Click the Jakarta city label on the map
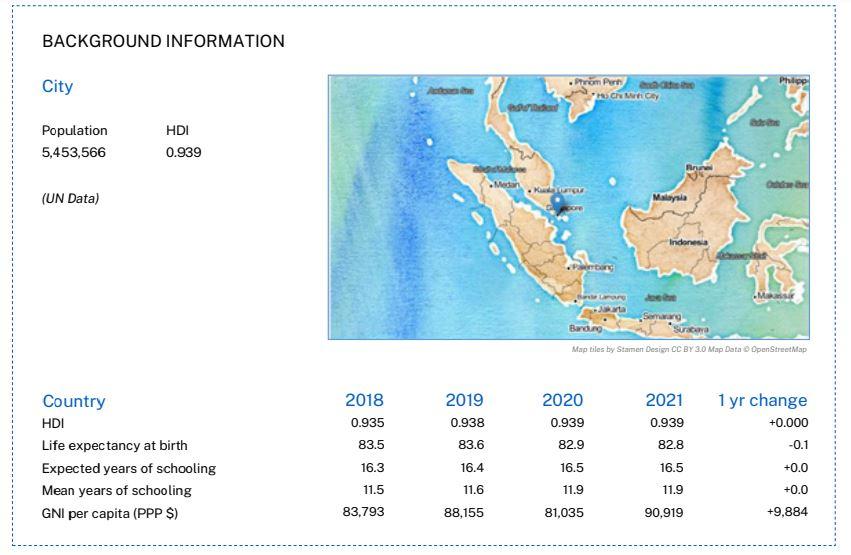This screenshot has height=555, width=851. click(611, 310)
